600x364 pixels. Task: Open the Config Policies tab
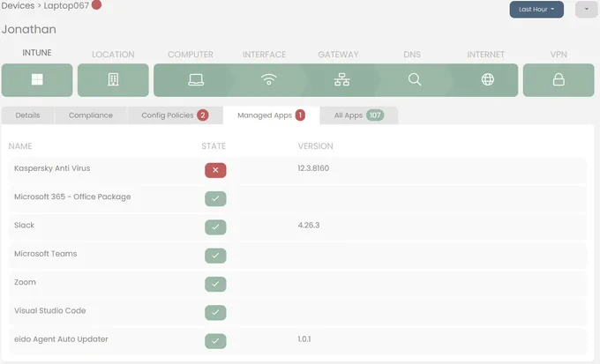pos(176,115)
